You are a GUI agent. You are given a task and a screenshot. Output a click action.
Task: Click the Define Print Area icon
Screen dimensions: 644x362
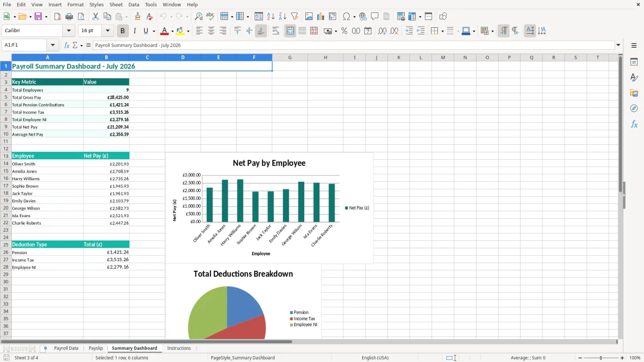pos(401,17)
